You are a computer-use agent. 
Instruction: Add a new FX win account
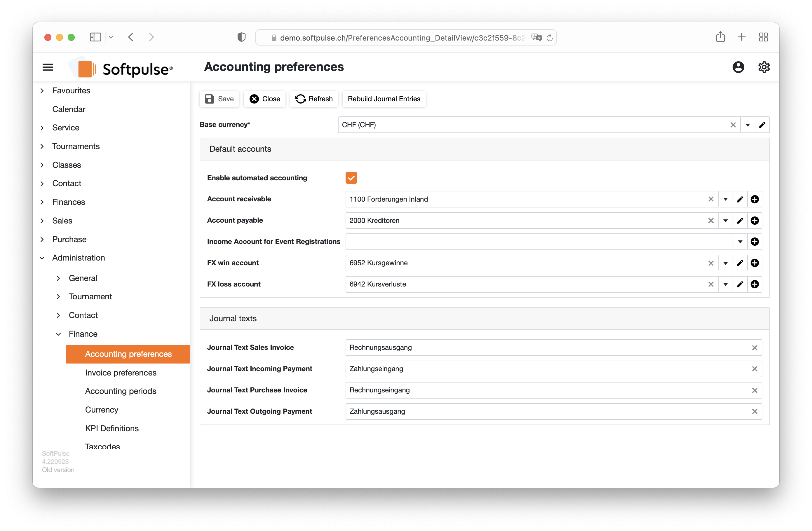tap(754, 263)
